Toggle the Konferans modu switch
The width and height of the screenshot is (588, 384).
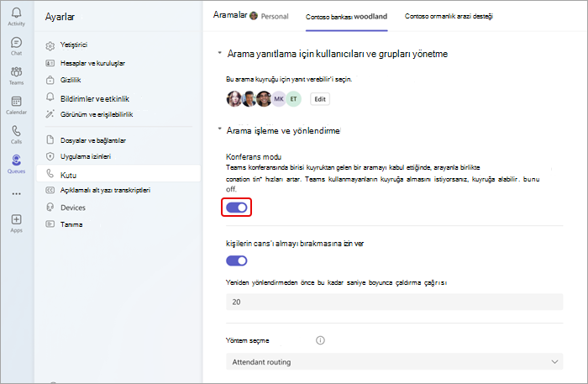(x=237, y=208)
